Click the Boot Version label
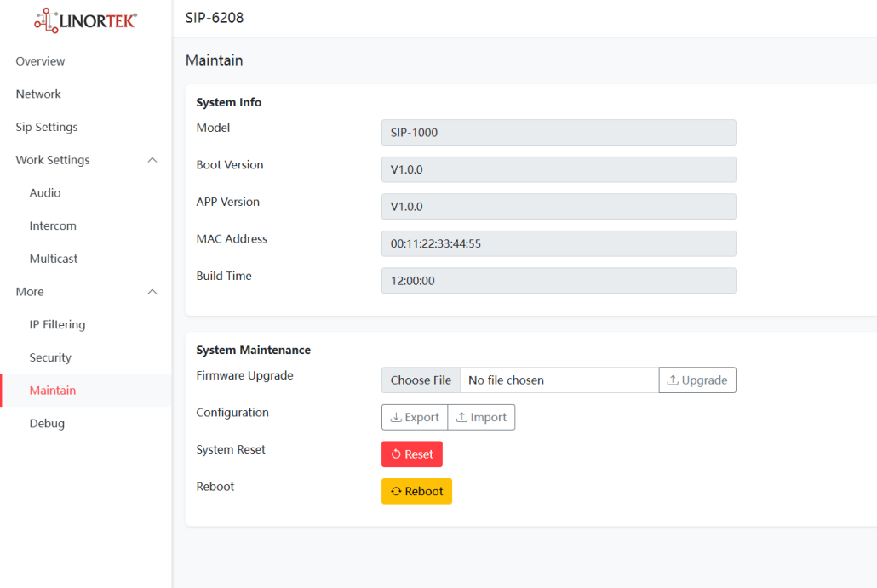 tap(229, 165)
